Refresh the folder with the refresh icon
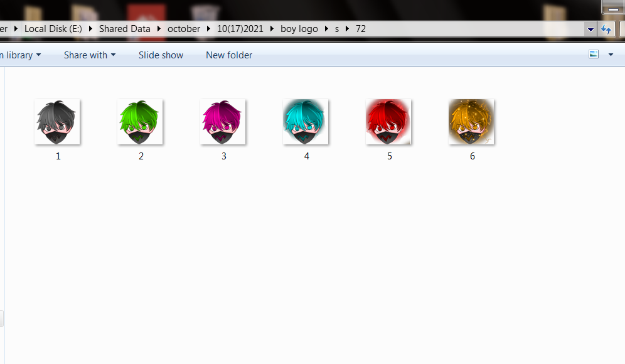 click(x=606, y=29)
